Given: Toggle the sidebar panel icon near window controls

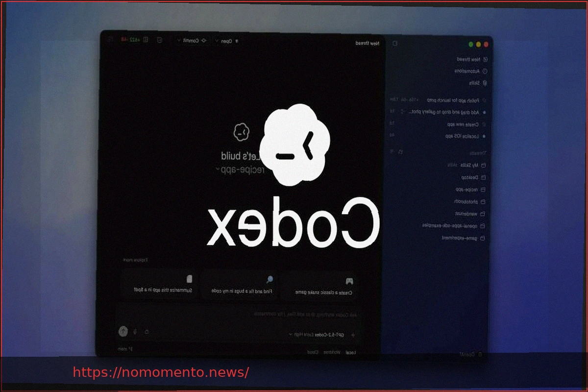Looking at the screenshot, I should tap(395, 43).
